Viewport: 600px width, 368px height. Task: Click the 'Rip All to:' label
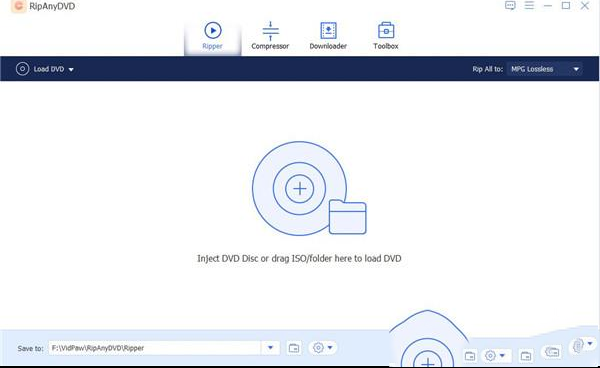(487, 69)
